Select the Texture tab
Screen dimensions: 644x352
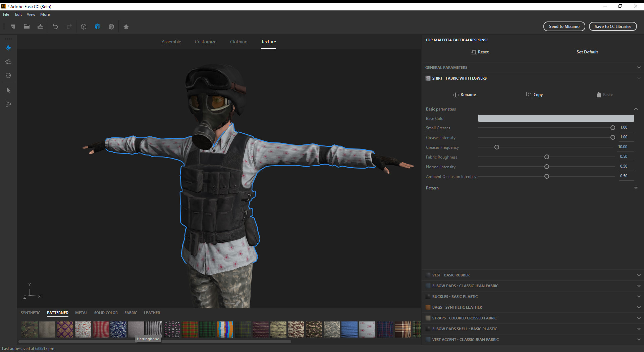269,42
